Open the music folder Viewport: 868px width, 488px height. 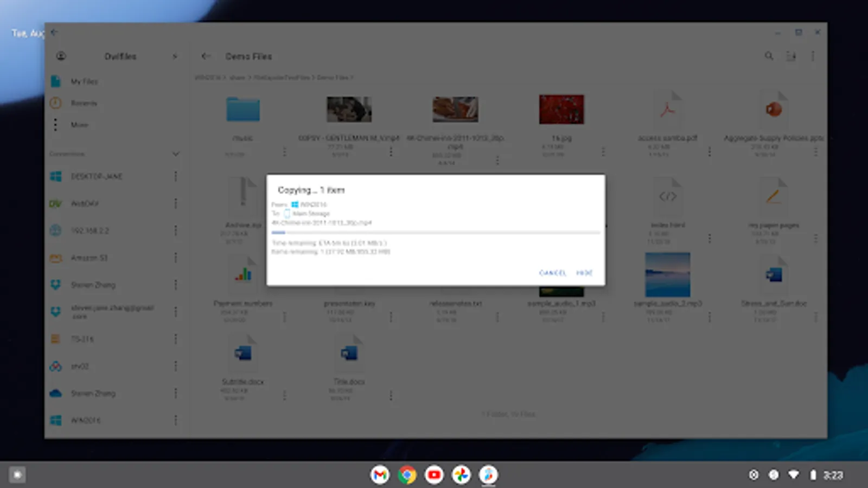242,110
